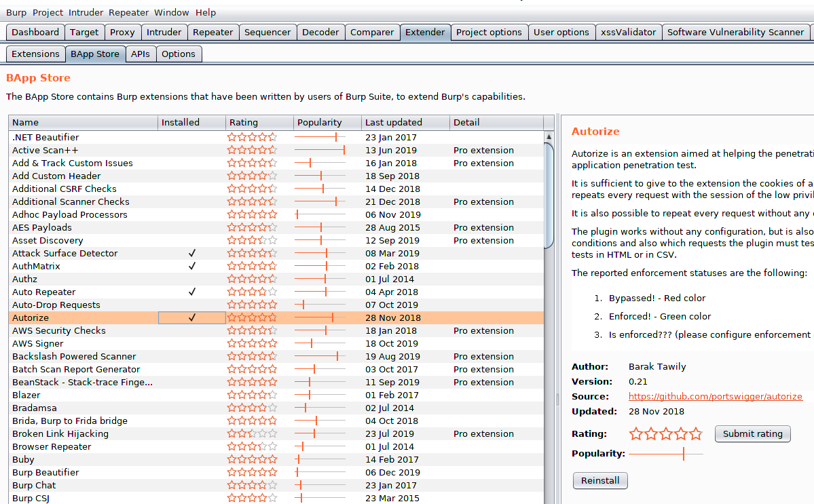Image resolution: width=814 pixels, height=504 pixels.
Task: Sort by the Rating column header
Action: tap(259, 122)
